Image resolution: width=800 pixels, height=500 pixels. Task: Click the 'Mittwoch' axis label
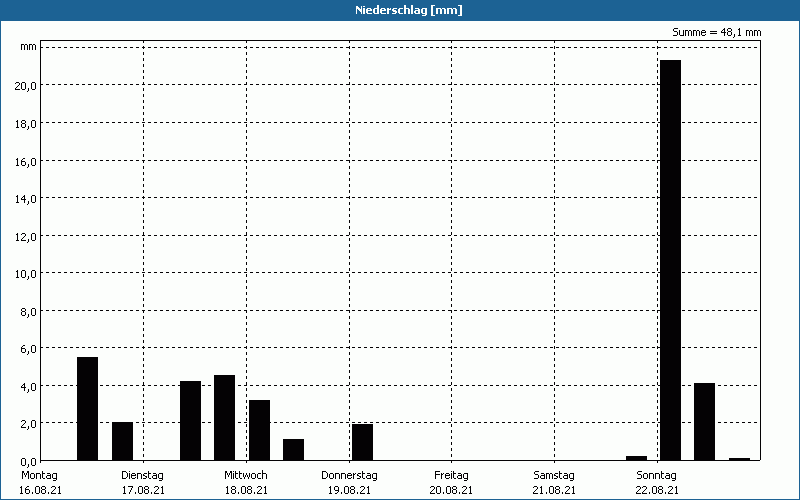coord(245,475)
